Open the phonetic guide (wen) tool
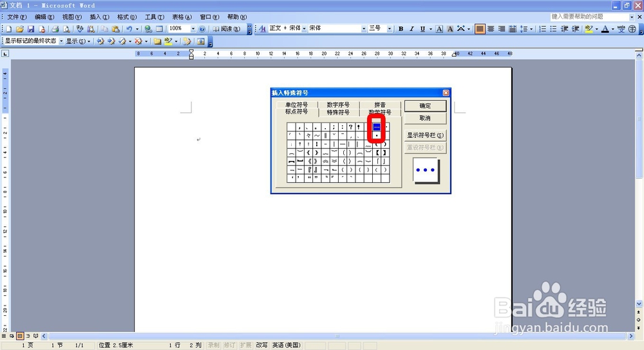The image size is (644, 350). [x=621, y=29]
